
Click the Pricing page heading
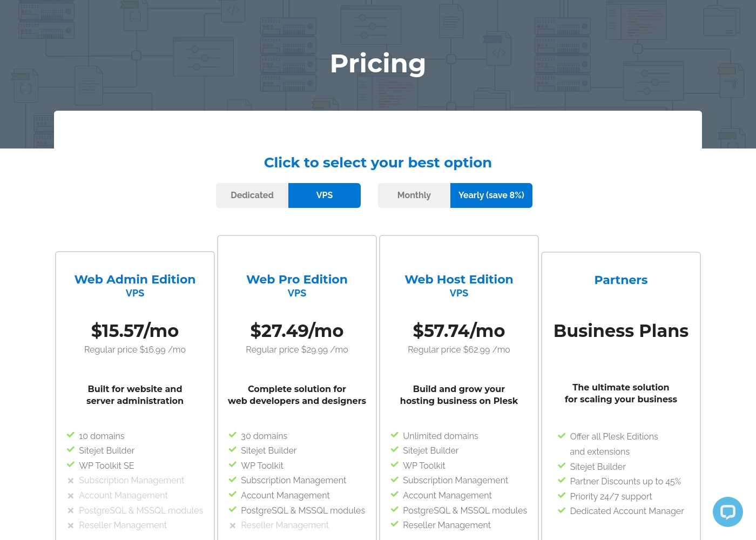click(378, 64)
